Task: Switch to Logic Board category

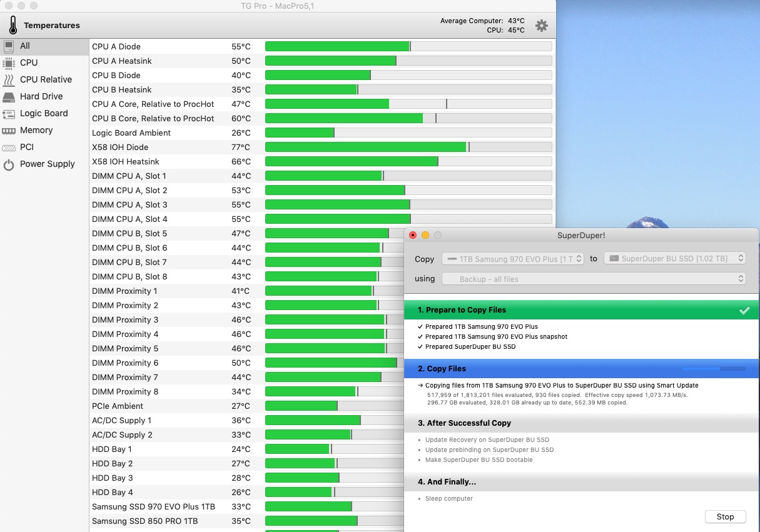Action: (44, 113)
